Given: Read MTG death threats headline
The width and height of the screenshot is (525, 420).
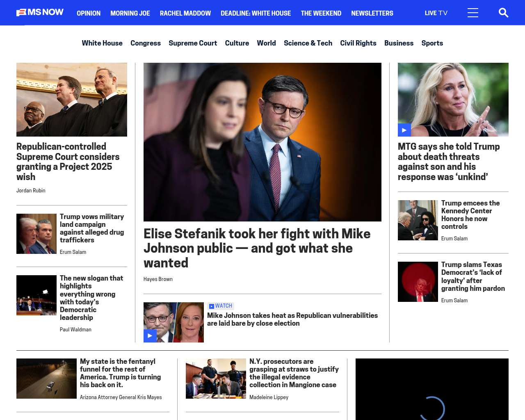Looking at the screenshot, I should [x=449, y=162].
